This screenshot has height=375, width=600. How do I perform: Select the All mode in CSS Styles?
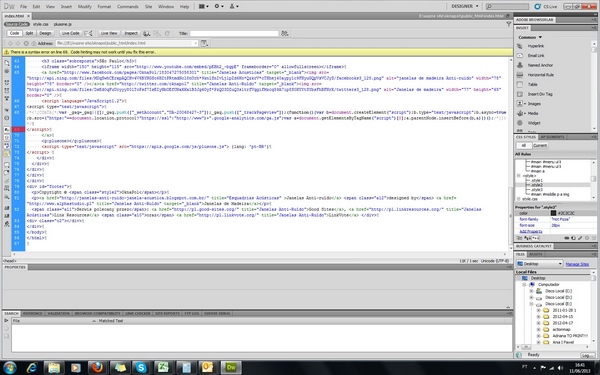coord(523,145)
